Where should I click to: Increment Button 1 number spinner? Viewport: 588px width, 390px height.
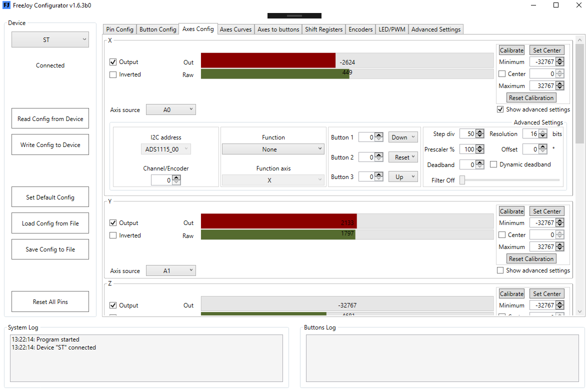pos(379,135)
